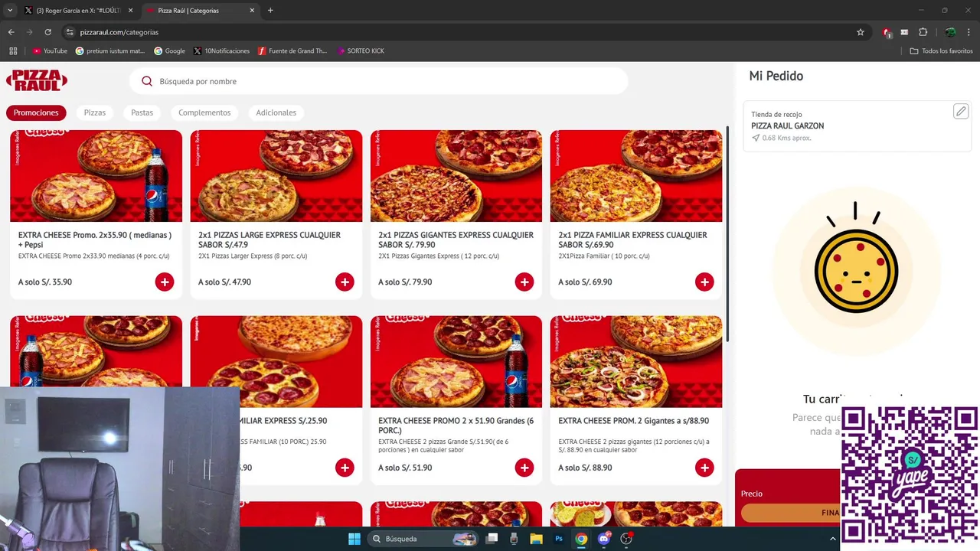Select the Promociones category
980x551 pixels.
pos(36,112)
